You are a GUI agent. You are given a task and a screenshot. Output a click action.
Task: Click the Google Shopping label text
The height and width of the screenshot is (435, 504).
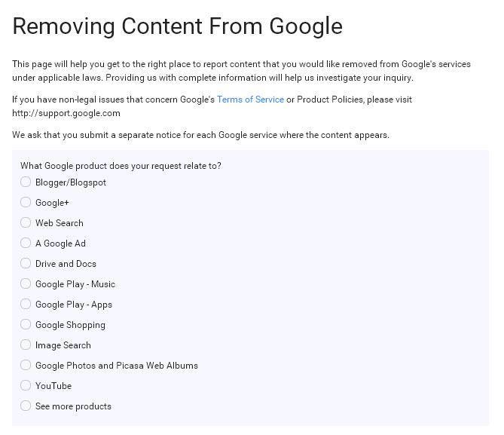click(x=70, y=325)
